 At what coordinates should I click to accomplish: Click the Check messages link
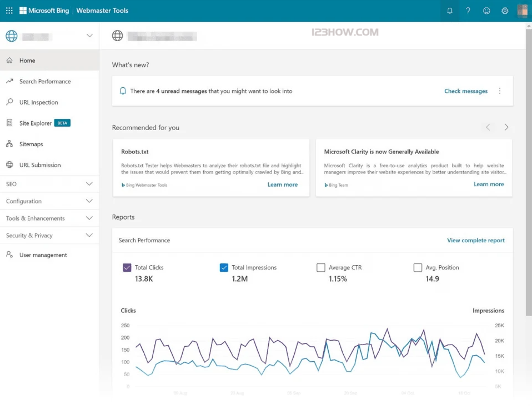(465, 91)
